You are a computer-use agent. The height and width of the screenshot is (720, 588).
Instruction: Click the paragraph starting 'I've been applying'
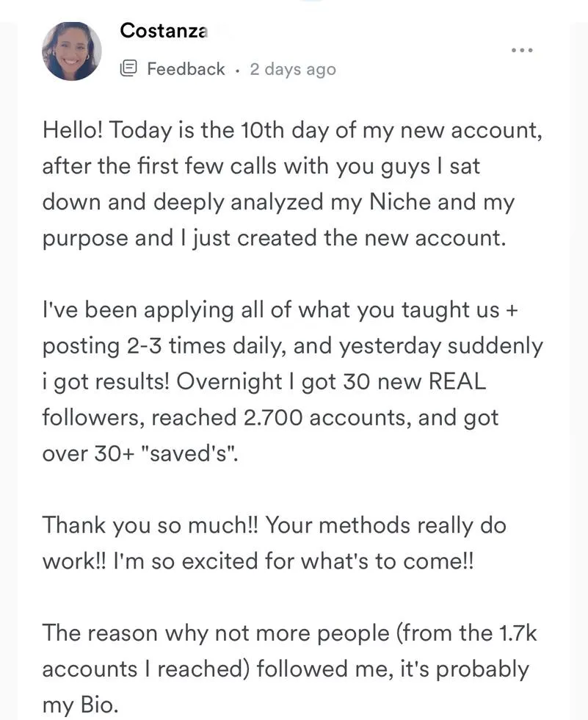293,381
